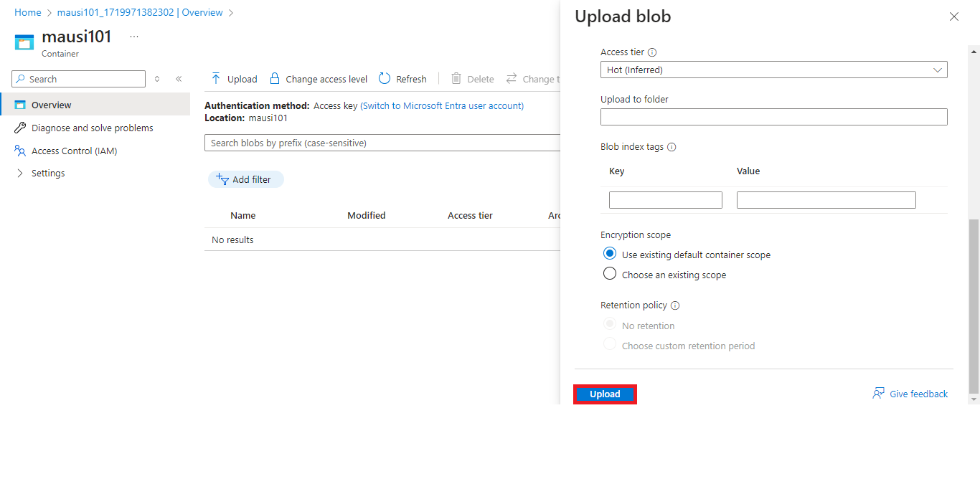The width and height of the screenshot is (980, 479).
Task: Click the Change access level lock icon
Action: click(274, 79)
